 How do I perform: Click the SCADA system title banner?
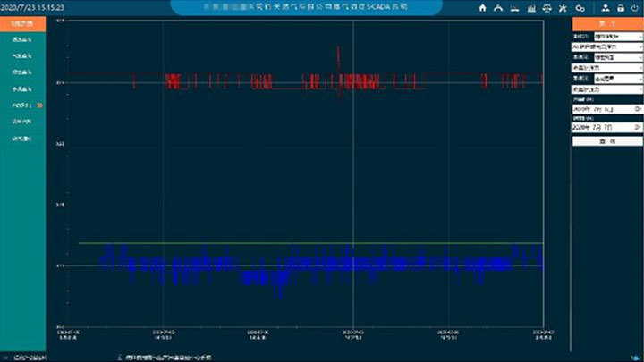(x=307, y=7)
